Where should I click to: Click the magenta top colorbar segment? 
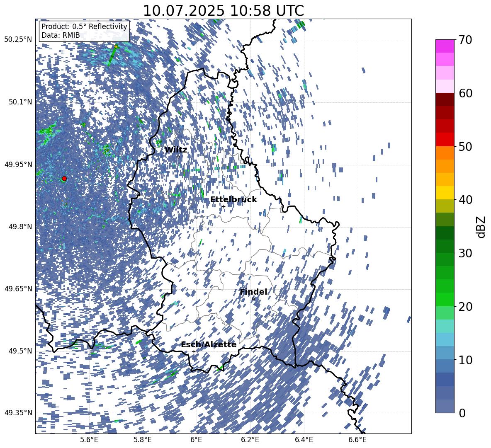(x=445, y=46)
